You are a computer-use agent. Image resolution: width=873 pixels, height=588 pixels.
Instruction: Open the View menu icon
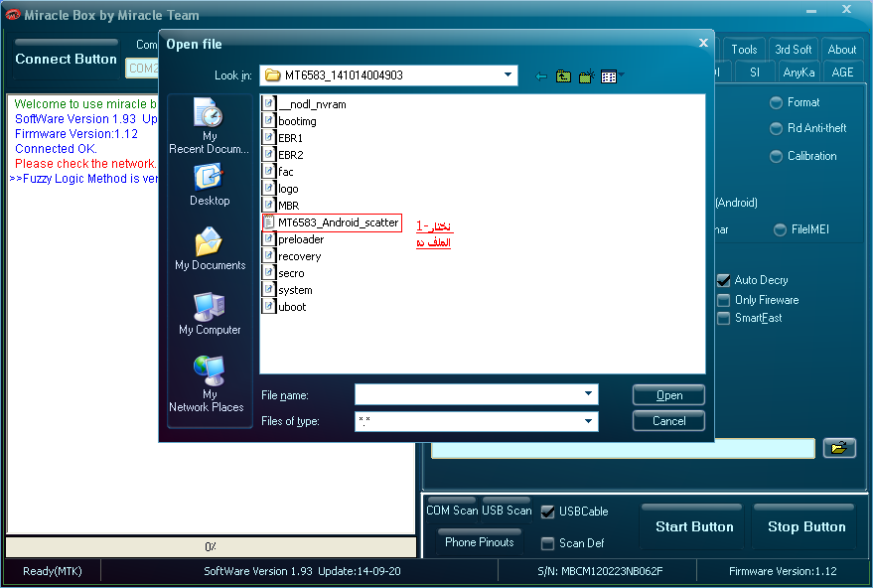(x=613, y=76)
